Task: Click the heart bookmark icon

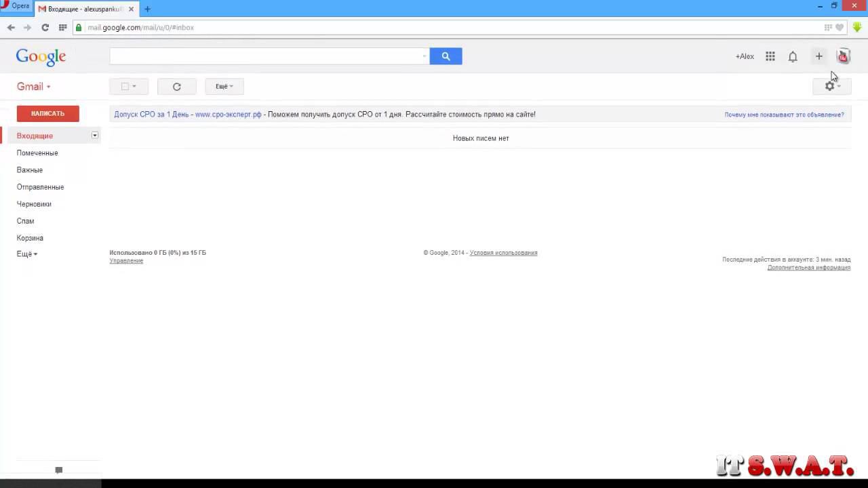Action: pyautogui.click(x=840, y=28)
